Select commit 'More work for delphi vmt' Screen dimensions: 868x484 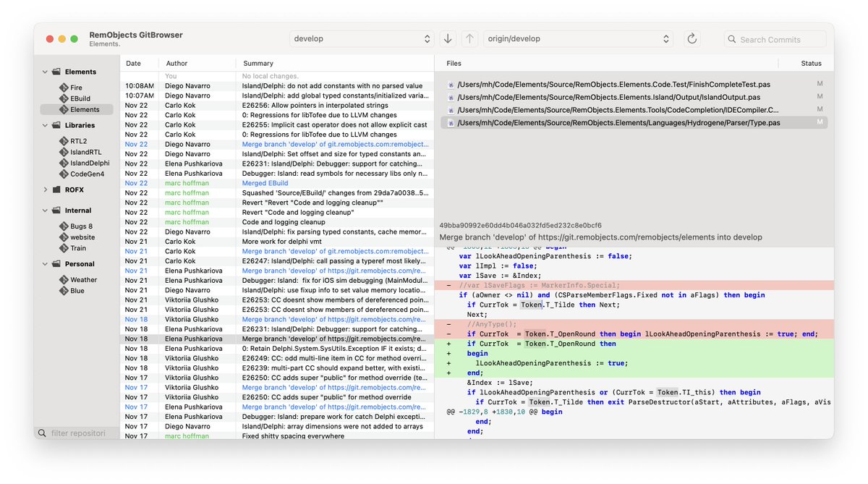[277, 242]
